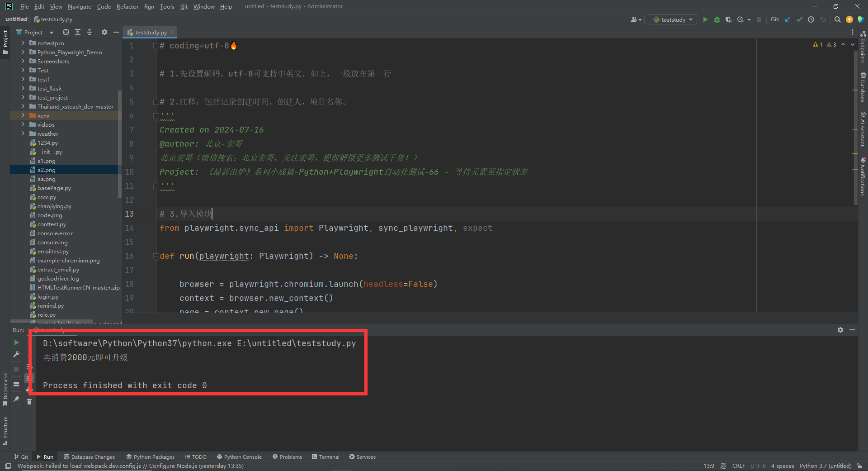Toggle the read-only lock in status bar
The image size is (868, 471).
tap(859, 466)
